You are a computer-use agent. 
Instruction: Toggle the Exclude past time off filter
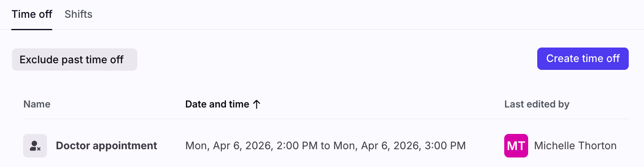[74, 60]
